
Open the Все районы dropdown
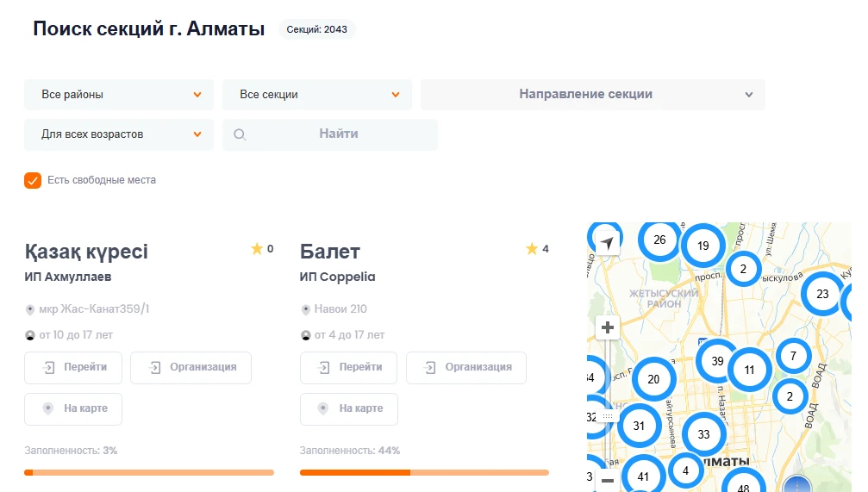119,95
